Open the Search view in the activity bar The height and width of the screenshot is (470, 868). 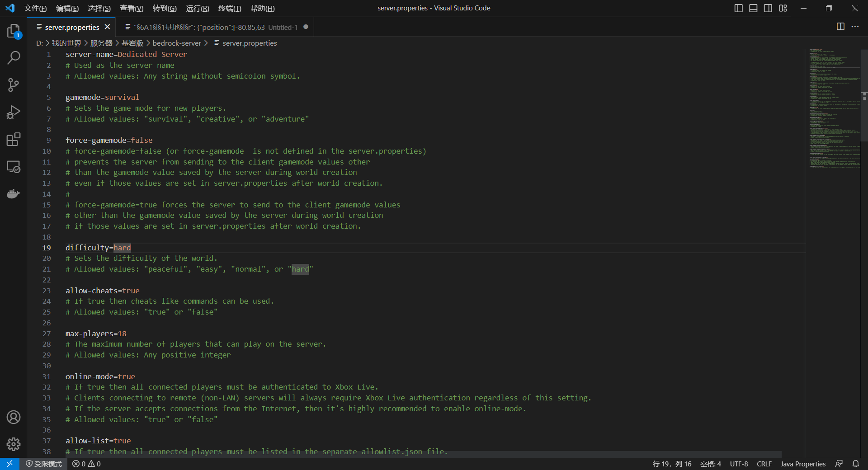(14, 57)
